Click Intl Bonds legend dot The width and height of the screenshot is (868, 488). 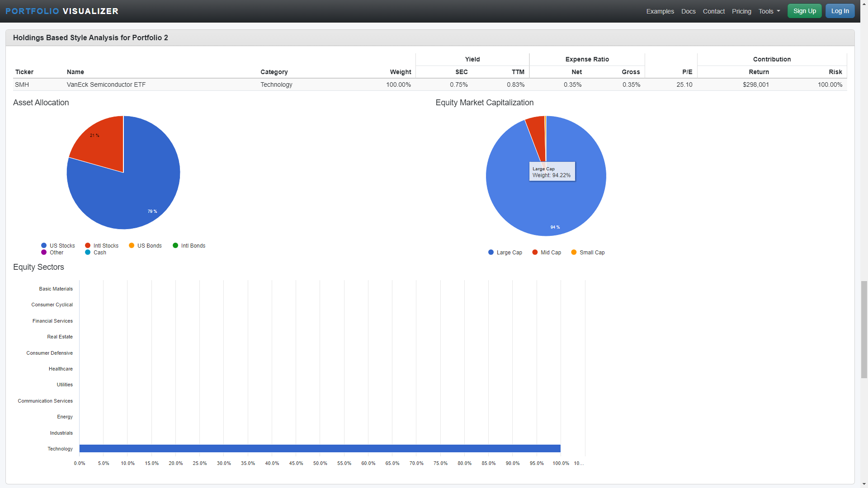coord(175,246)
